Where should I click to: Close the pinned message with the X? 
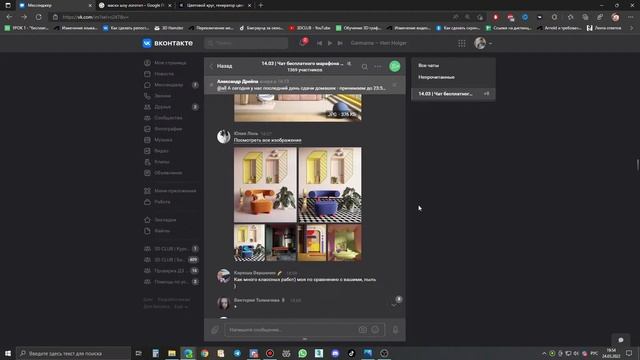click(x=395, y=84)
